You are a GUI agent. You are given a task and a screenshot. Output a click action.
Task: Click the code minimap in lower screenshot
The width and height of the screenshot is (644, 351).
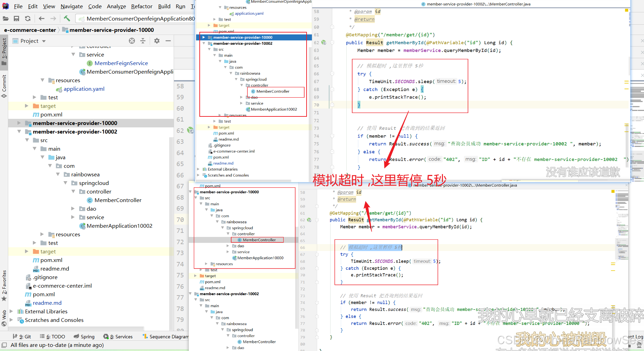tap(621, 226)
